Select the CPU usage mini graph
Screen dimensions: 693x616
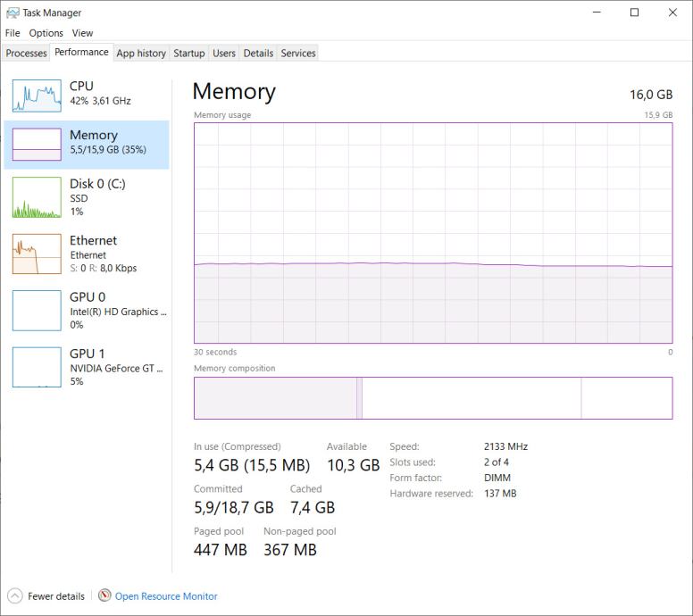36,95
